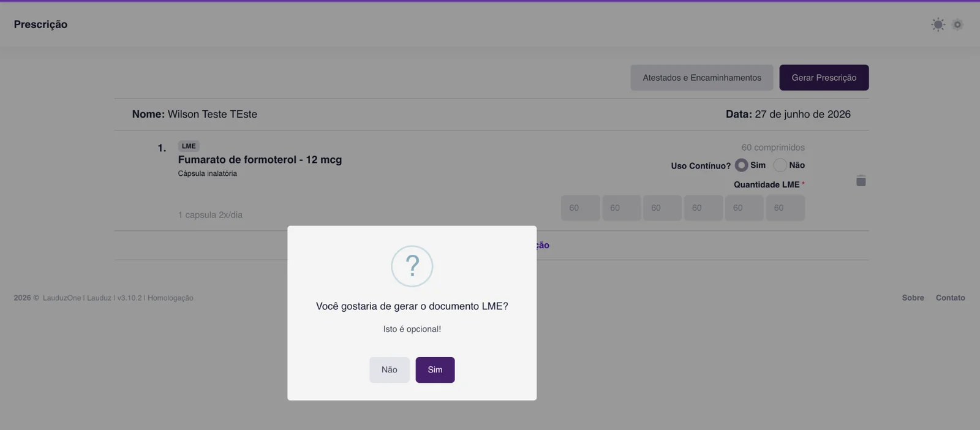Confirm LME document generation with Sim

[435, 370]
